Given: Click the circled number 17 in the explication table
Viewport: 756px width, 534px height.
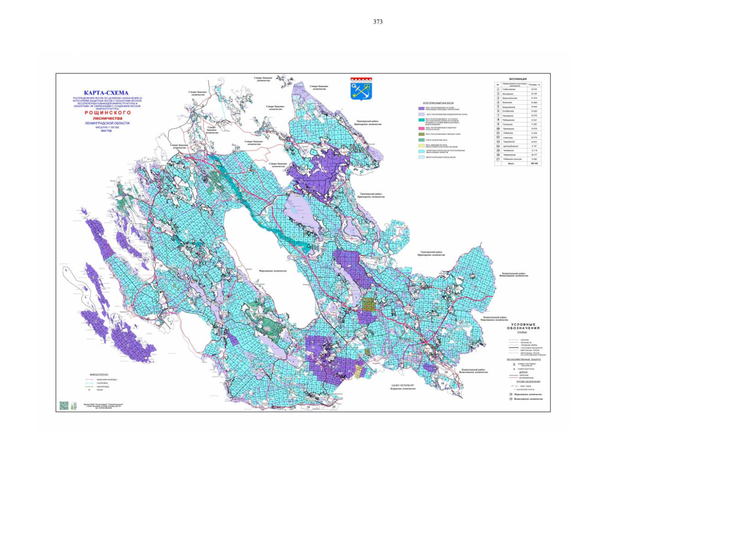Looking at the screenshot, I should [x=498, y=159].
